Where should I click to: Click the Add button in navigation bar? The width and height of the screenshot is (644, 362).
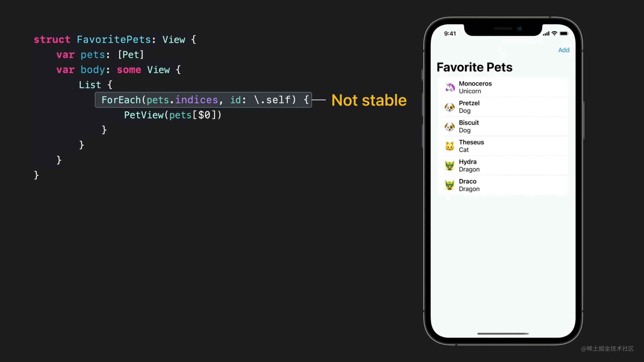click(564, 50)
